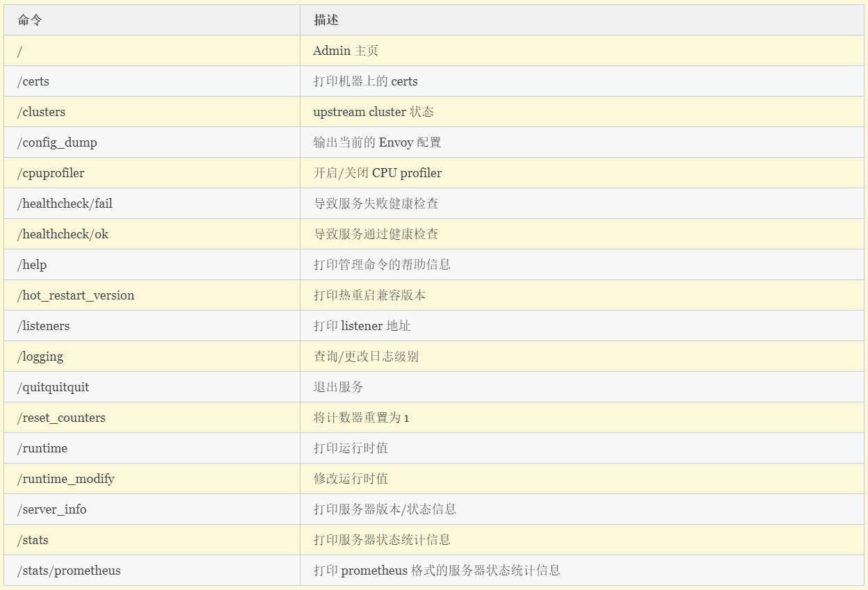Viewport: 868px width, 590px height.
Task: Select the '/cpuprofiler' command cell
Action: (152, 173)
